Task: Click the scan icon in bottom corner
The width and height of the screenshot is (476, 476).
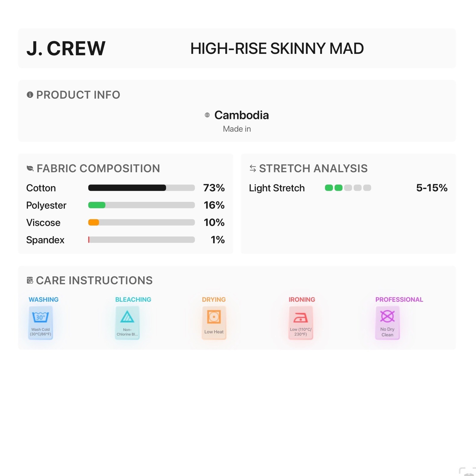Action: (468, 472)
